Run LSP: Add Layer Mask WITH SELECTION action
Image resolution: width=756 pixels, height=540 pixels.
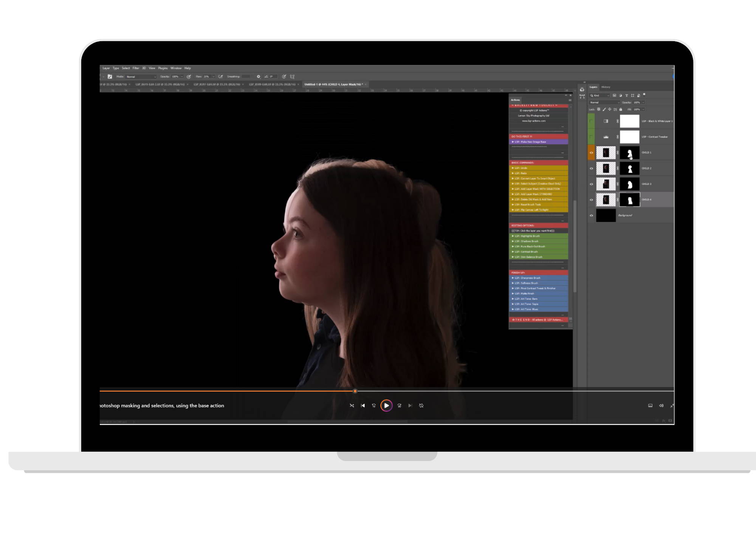[539, 189]
